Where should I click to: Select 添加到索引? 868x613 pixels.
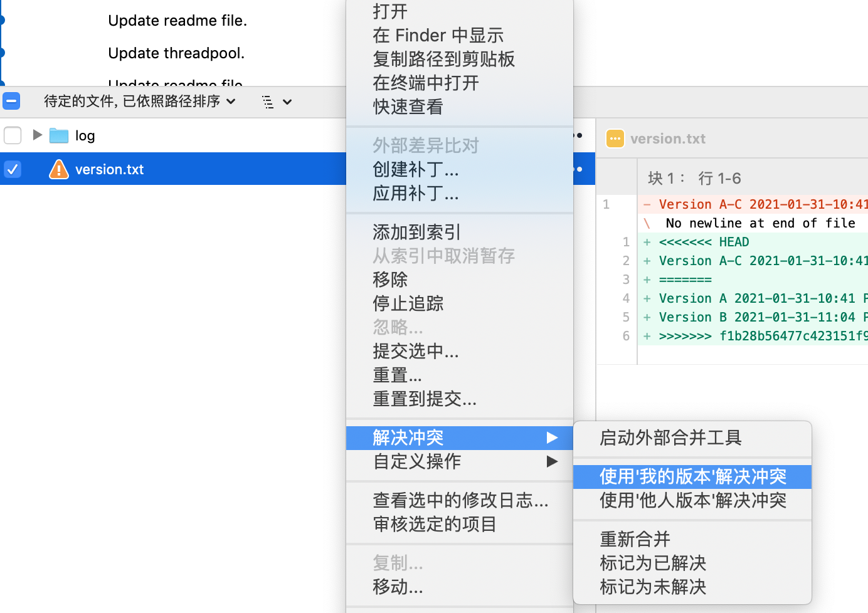[460, 232]
